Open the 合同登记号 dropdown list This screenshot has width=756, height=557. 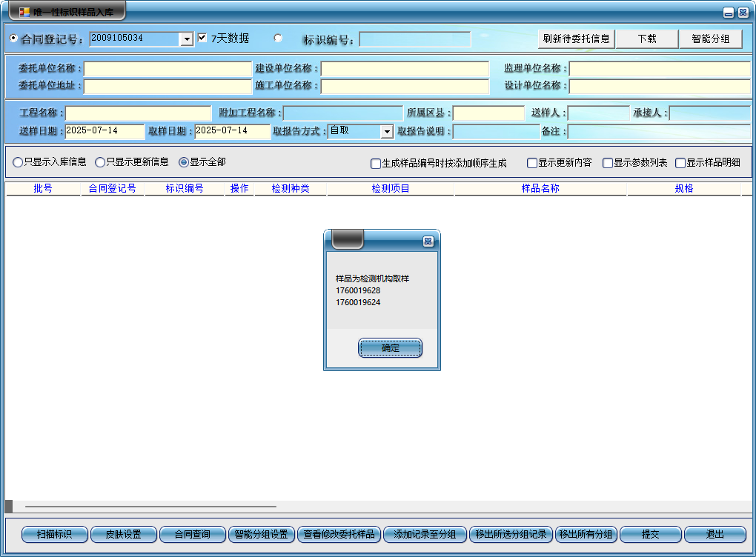[x=187, y=39]
